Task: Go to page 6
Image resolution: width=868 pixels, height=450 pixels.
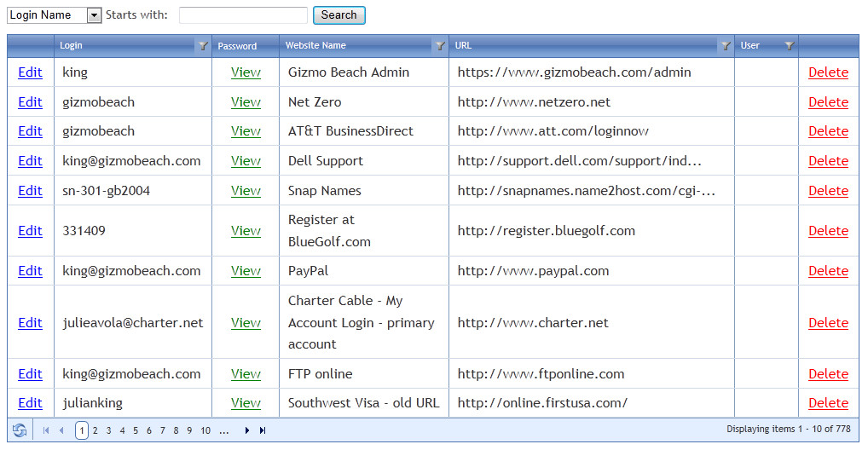Action: [x=149, y=430]
